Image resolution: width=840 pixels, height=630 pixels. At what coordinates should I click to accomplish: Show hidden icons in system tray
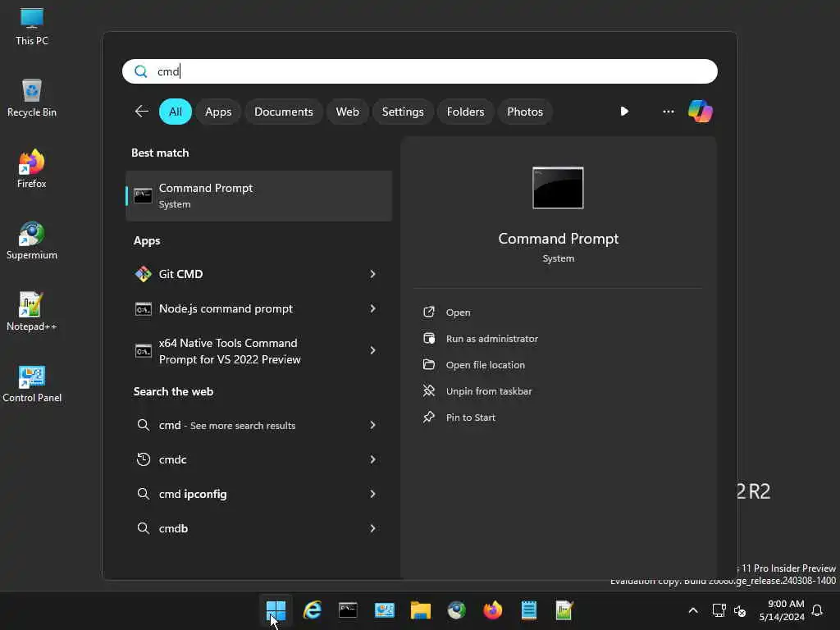click(692, 610)
